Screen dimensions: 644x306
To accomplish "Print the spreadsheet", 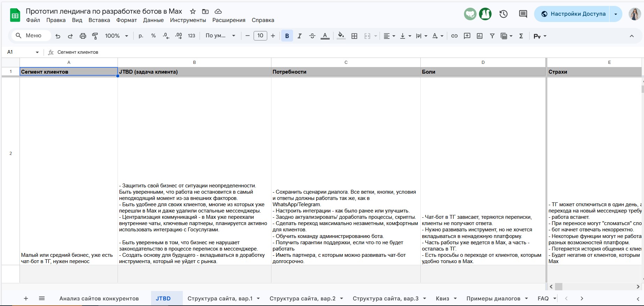I will click(83, 36).
